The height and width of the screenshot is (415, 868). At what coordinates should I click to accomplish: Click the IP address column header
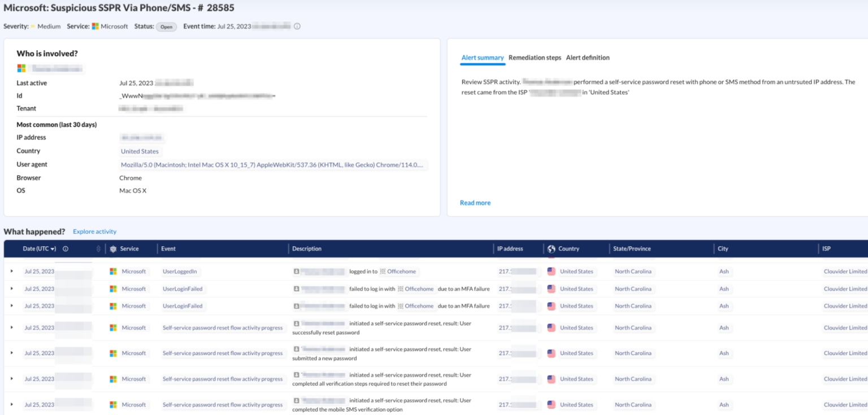(510, 249)
